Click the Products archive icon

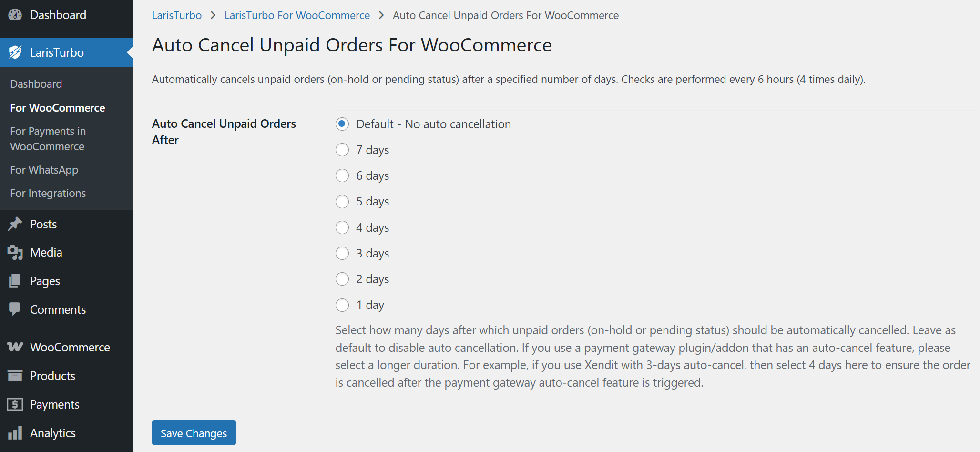click(15, 376)
